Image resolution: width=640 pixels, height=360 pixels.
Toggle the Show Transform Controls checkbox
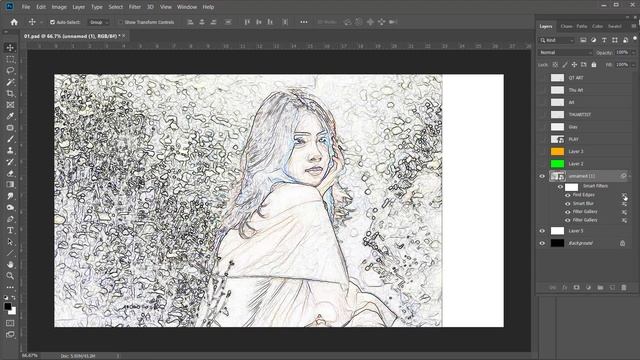[121, 22]
